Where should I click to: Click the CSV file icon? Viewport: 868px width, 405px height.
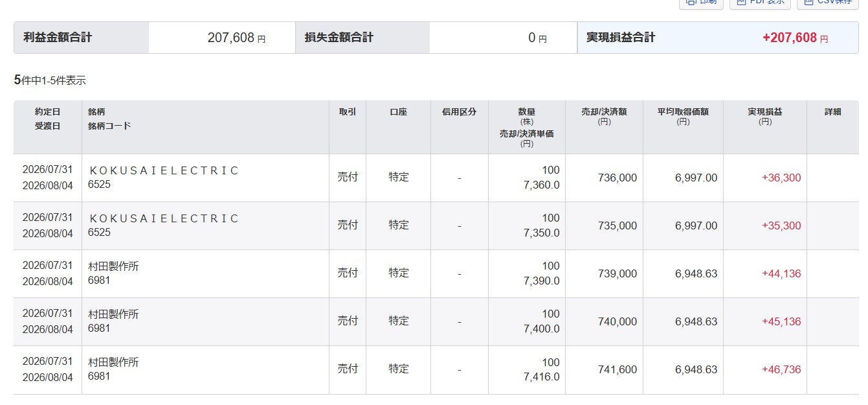(808, 2)
